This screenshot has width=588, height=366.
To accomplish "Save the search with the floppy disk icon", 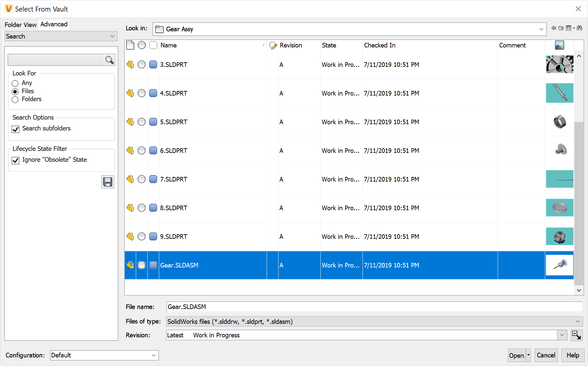I will coord(108,182).
